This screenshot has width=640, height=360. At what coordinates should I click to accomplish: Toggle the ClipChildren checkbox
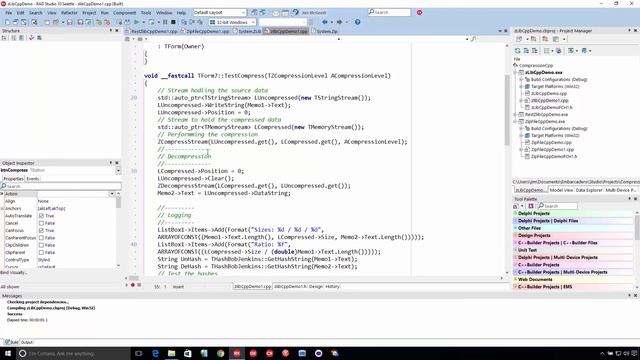[41, 245]
